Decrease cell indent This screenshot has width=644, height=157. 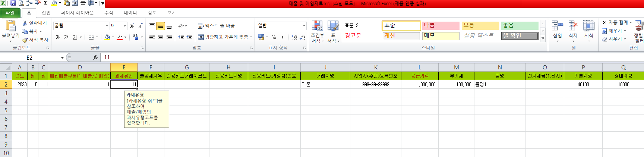click(x=181, y=37)
